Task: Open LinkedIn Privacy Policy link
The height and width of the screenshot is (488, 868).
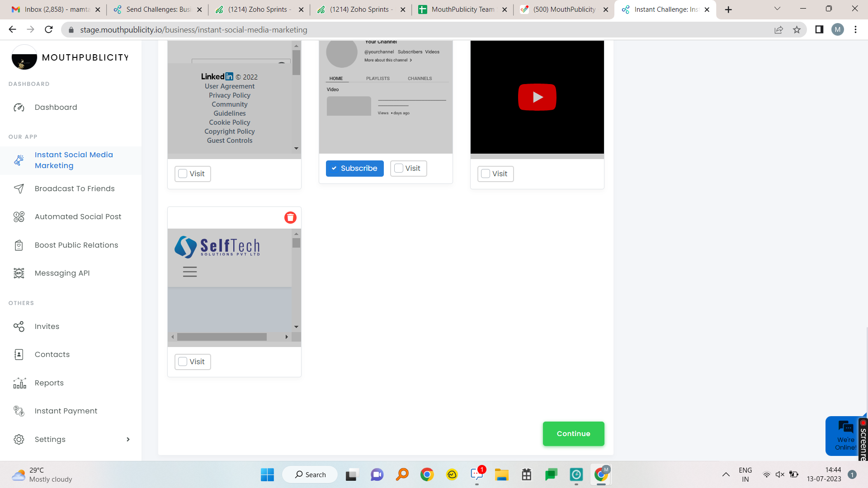Action: tap(230, 95)
